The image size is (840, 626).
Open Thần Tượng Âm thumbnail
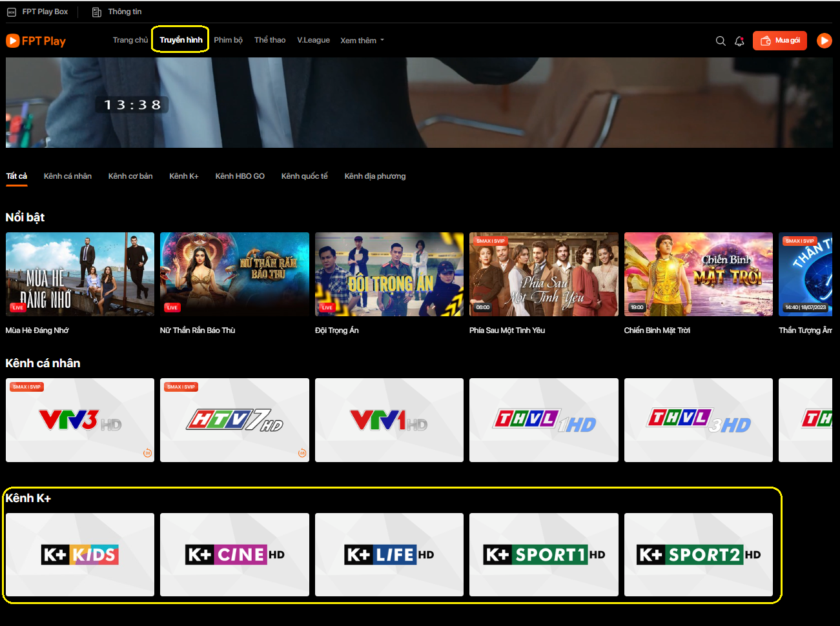click(805, 274)
